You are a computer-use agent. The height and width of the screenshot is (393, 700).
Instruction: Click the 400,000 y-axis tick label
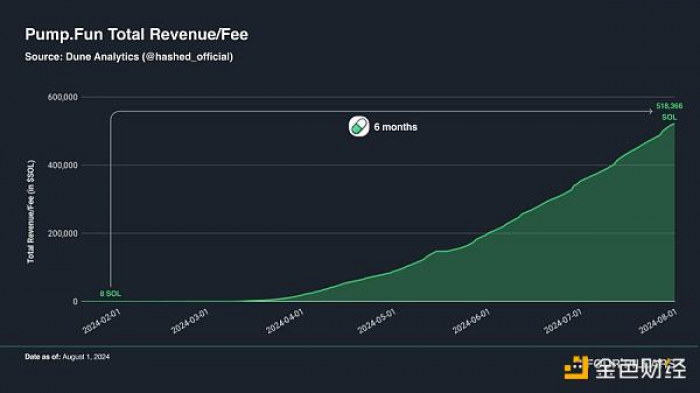tap(62, 165)
